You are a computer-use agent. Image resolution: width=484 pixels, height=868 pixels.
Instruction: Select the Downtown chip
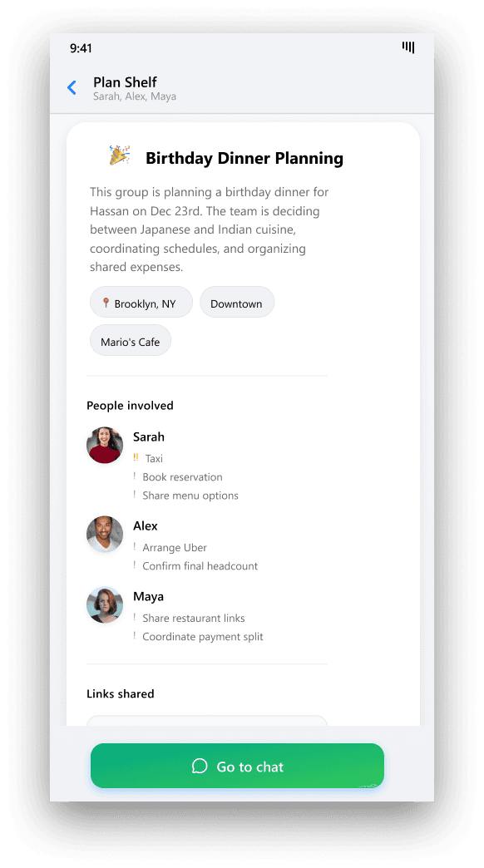237,303
